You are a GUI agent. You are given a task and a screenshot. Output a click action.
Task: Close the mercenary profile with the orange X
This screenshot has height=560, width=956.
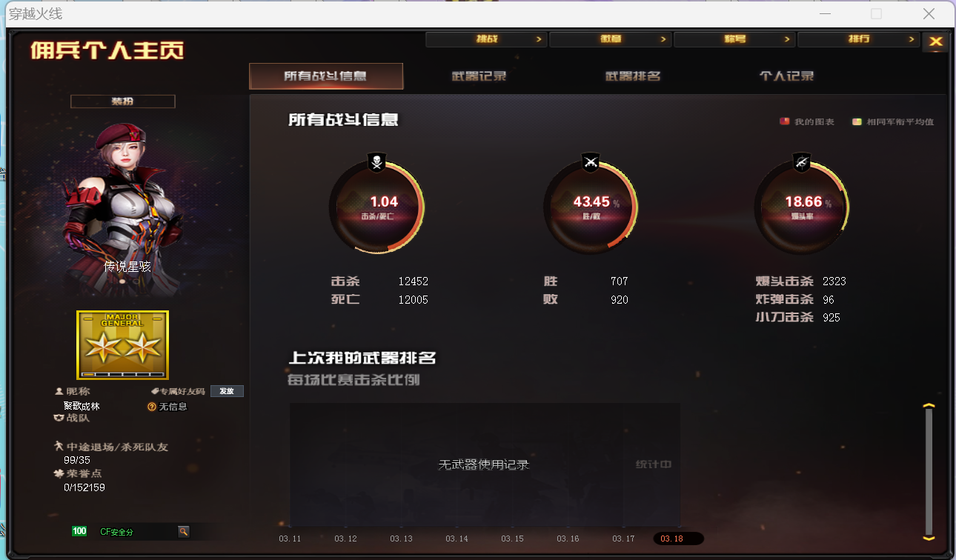[936, 41]
